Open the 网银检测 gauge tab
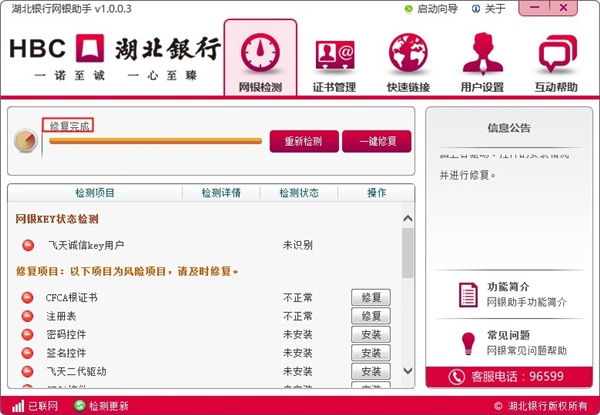The width and height of the screenshot is (600, 415). click(260, 57)
